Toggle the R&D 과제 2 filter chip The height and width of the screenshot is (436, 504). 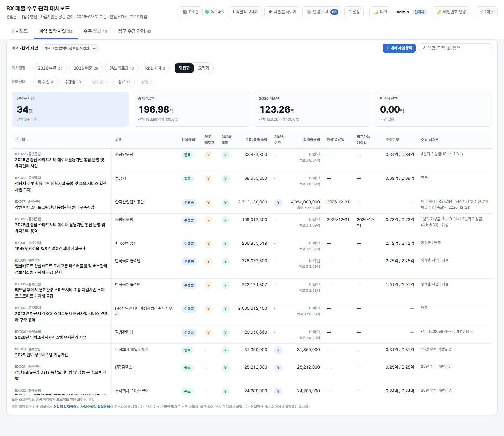pos(155,68)
